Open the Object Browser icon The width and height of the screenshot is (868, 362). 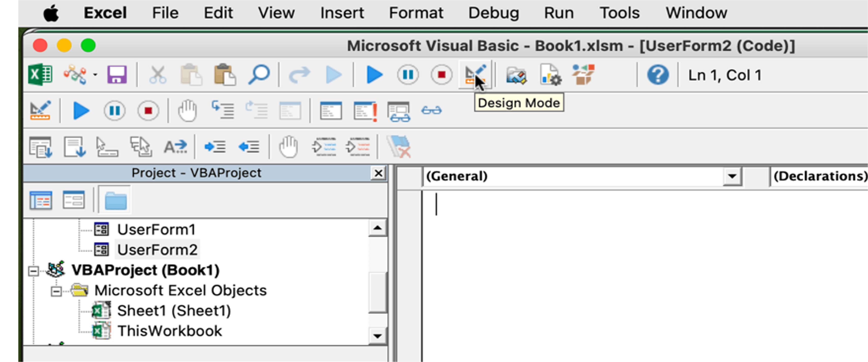click(x=583, y=75)
